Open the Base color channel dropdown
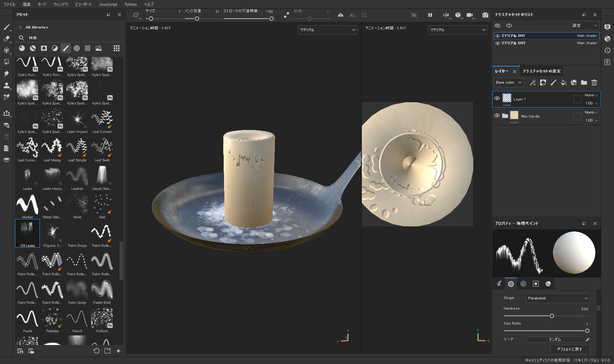The image size is (614, 364). (509, 83)
